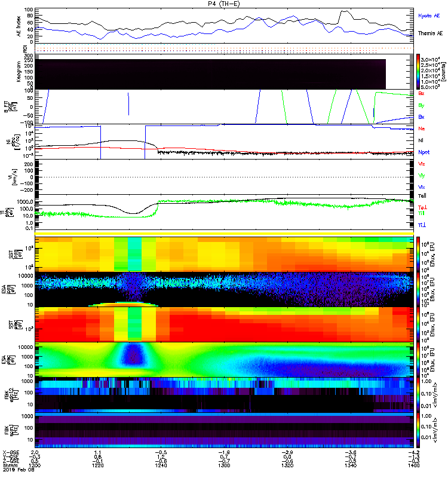Click the "ROI" panel label
448x478 pixels.
pos(25,49)
